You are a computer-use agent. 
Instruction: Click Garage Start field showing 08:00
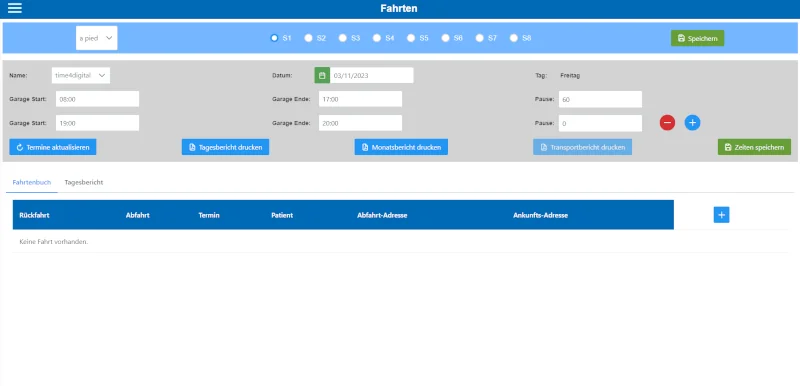click(x=97, y=99)
